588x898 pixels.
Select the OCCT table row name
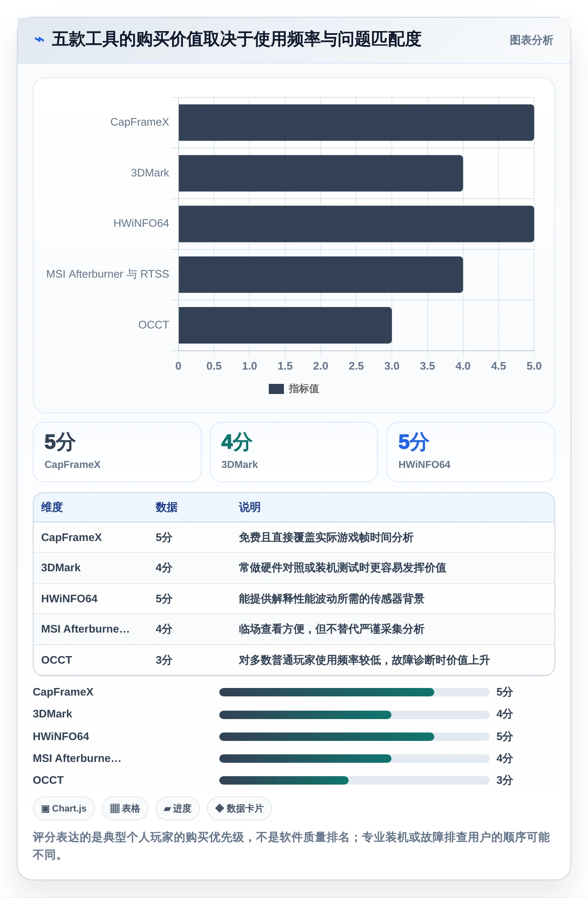pos(57,660)
